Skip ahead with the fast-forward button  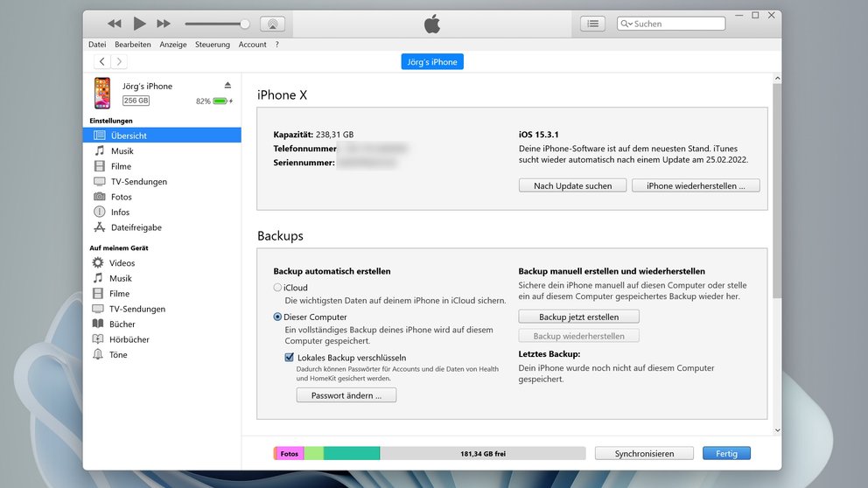point(164,24)
